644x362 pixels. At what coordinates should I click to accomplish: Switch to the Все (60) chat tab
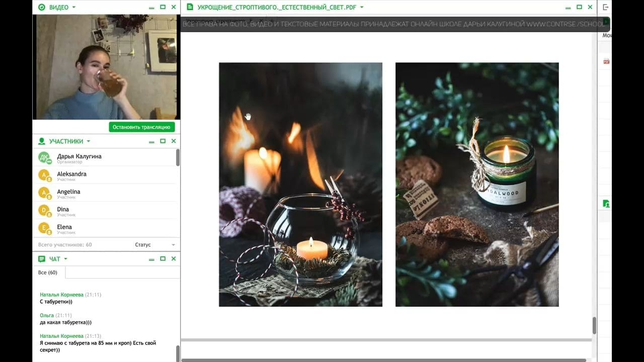pyautogui.click(x=48, y=273)
